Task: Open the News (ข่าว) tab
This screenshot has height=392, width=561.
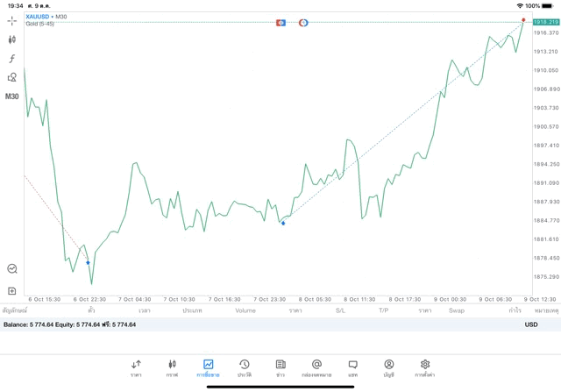Action: (x=280, y=367)
